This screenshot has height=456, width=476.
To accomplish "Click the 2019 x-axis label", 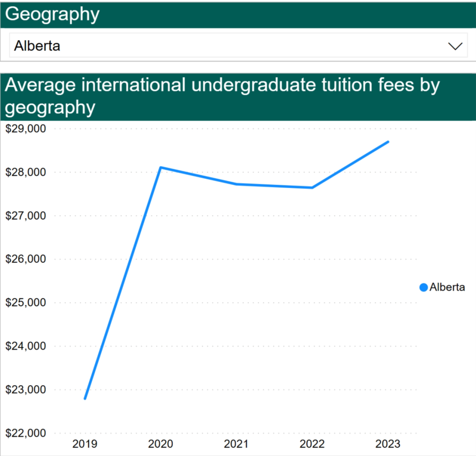I will click(85, 444).
